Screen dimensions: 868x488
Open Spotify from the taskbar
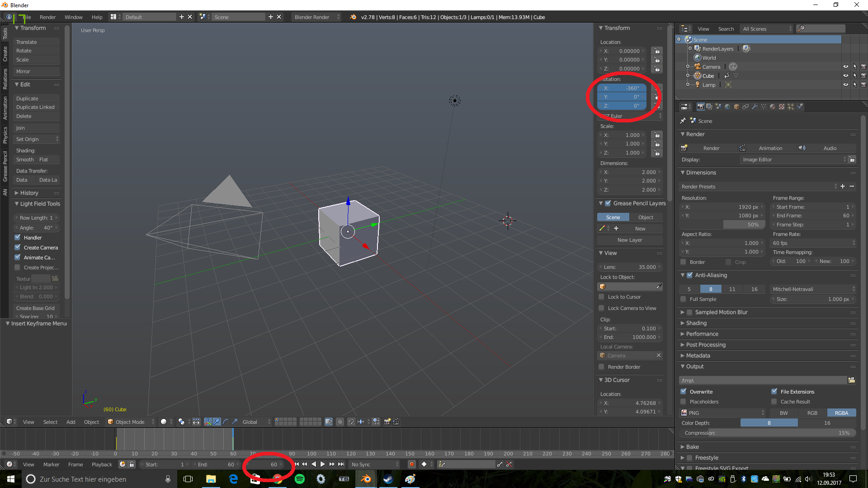[300, 479]
